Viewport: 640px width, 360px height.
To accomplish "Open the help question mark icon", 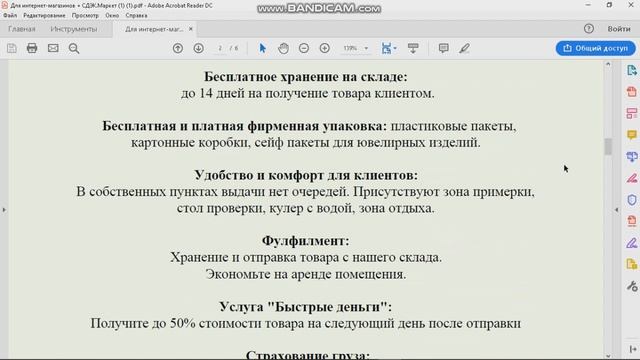I will 589,29.
